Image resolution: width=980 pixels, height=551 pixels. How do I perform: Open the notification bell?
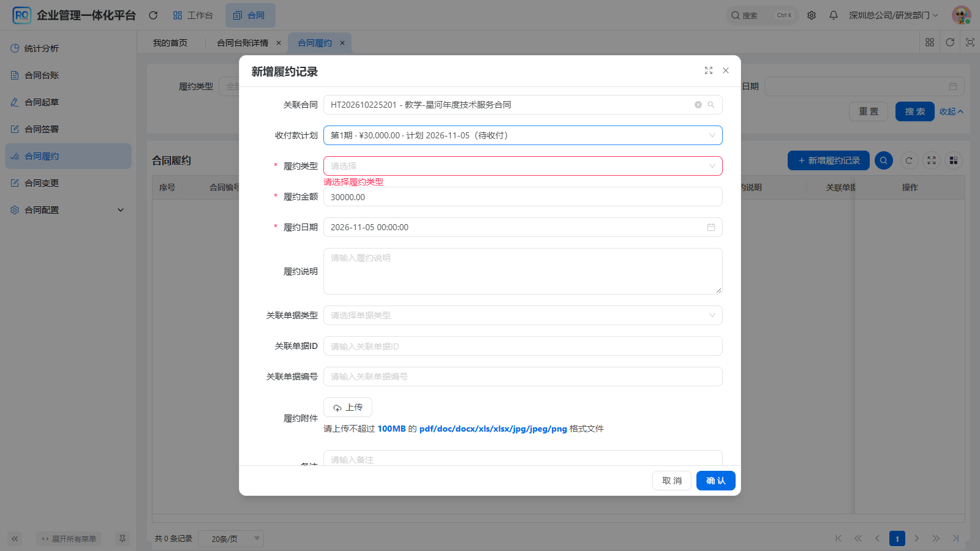pos(834,15)
